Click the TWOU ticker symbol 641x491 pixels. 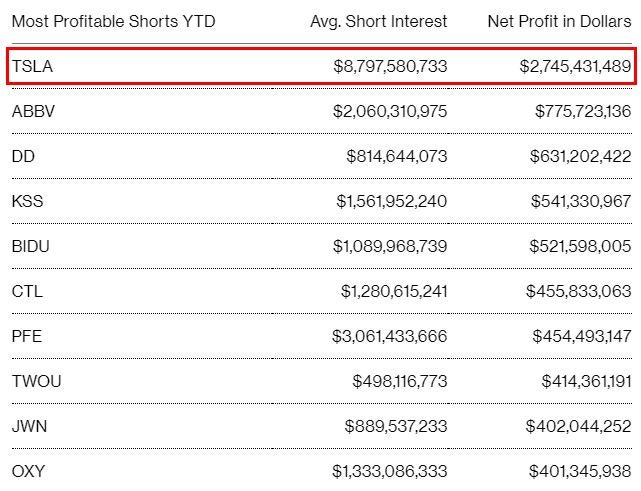pyautogui.click(x=36, y=381)
